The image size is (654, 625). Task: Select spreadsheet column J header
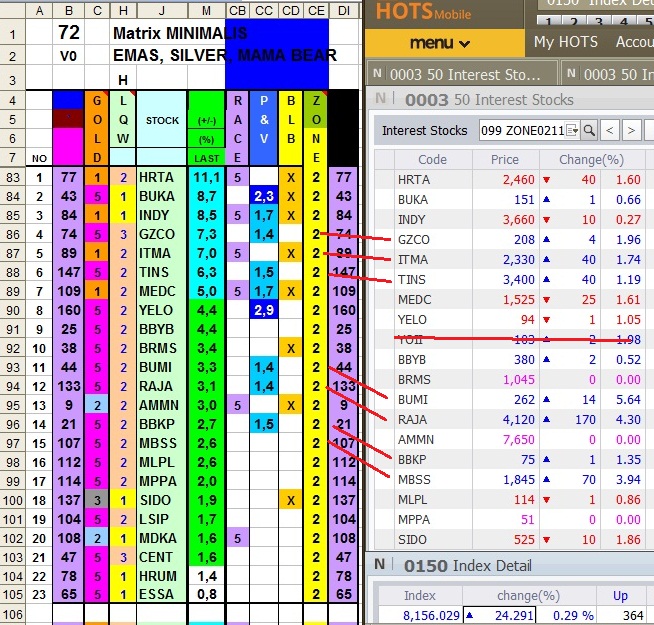[x=162, y=10]
